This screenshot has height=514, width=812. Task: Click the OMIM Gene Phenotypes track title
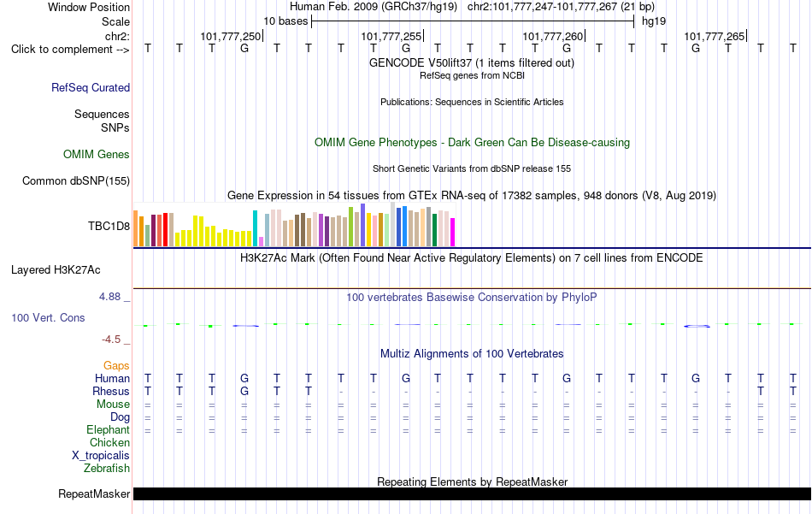click(472, 143)
